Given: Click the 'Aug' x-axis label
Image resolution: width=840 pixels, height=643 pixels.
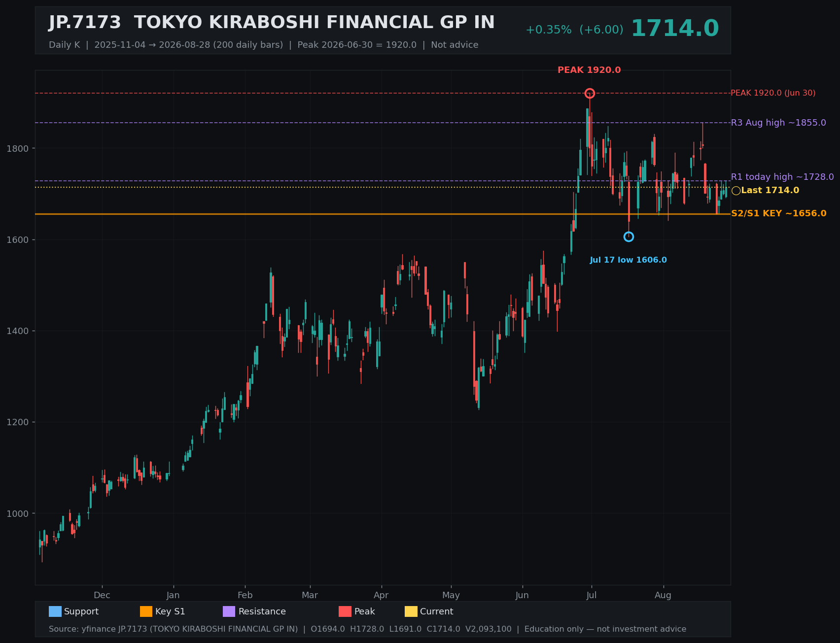Looking at the screenshot, I should (663, 595).
